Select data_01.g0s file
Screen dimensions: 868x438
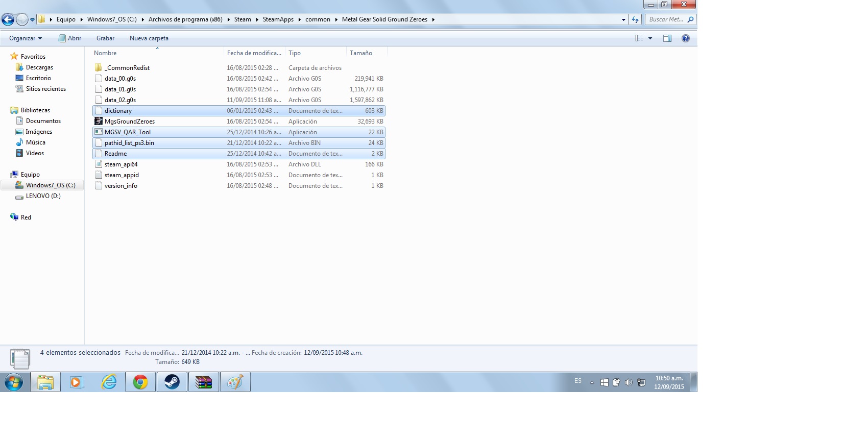[238, 89]
